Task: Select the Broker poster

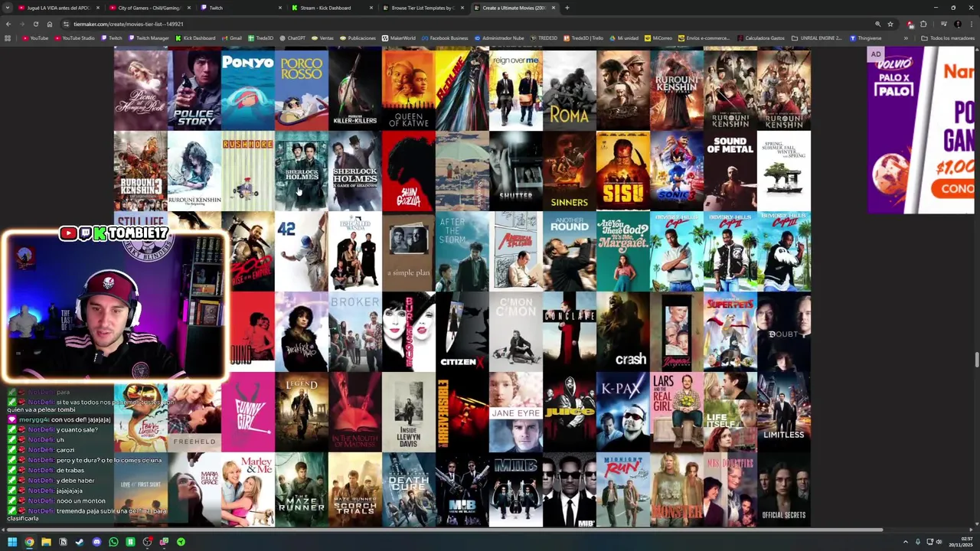Action: (x=354, y=333)
